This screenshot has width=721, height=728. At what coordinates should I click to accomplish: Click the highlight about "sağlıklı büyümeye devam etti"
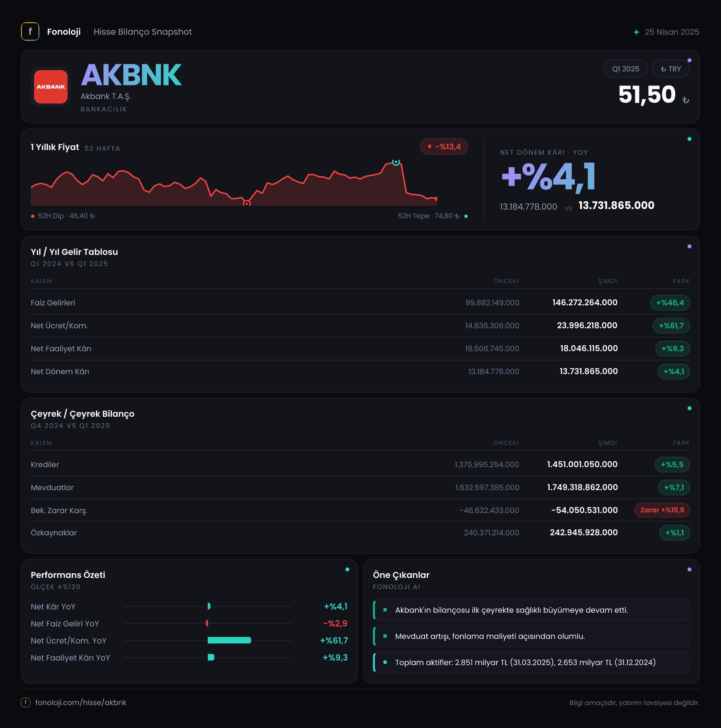(x=532, y=610)
